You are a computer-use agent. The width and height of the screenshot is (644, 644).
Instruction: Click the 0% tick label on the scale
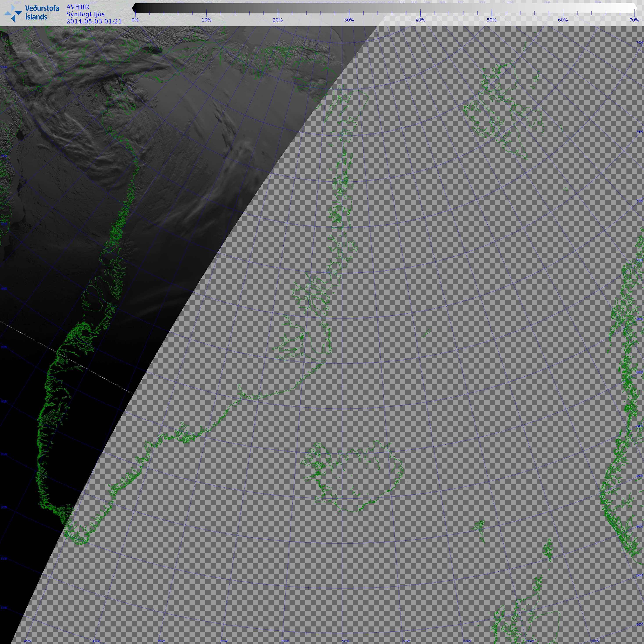135,20
